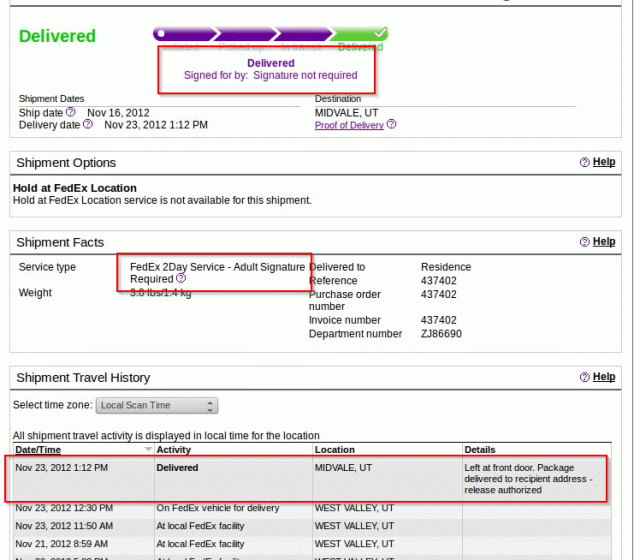Click the Delivered segment of progress bar
Image resolution: width=640 pixels, height=560 pixels.
358,34
